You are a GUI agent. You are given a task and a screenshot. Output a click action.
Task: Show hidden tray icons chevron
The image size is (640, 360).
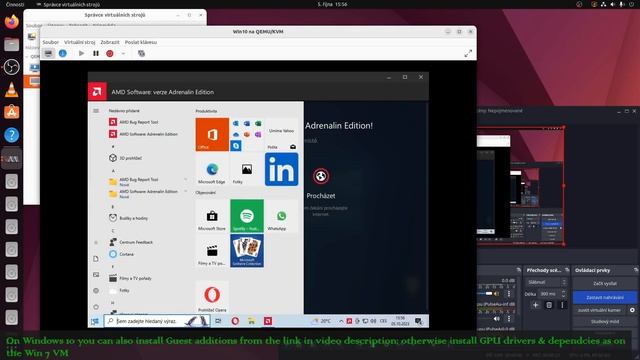341,321
